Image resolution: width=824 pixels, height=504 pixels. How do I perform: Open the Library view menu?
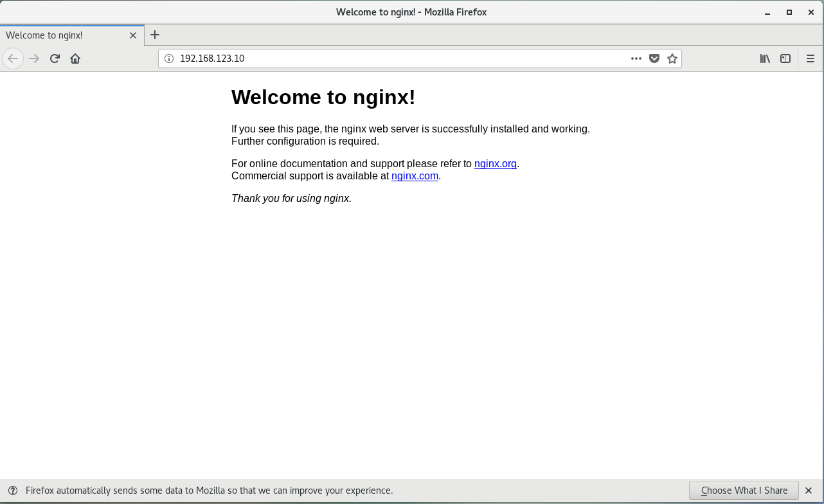(x=765, y=59)
